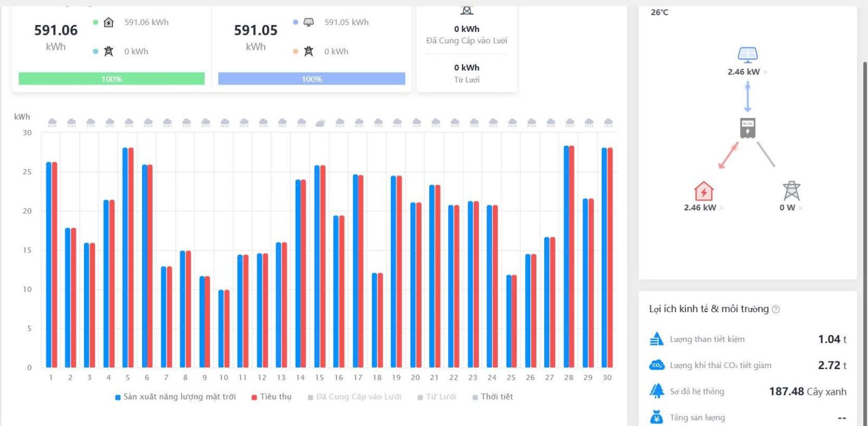Click the weather icon above day 15
The height and width of the screenshot is (426, 868).
320,123
